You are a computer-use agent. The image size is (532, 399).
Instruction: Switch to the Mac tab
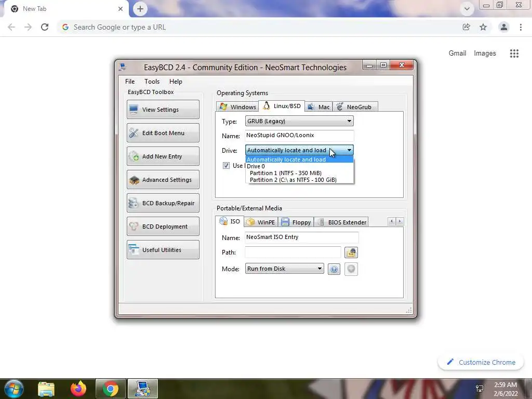coord(318,107)
